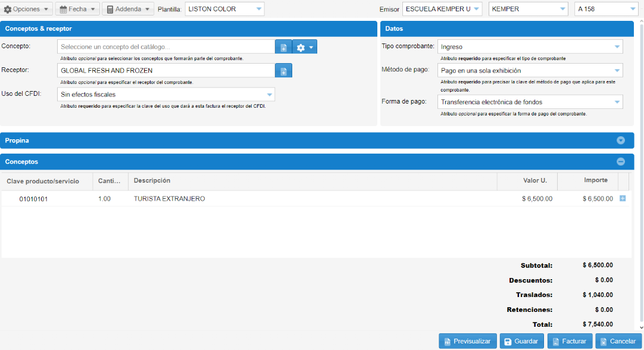Open the Emisor ESCUELA KEMPER dropdown
644x350 pixels.
coord(442,10)
